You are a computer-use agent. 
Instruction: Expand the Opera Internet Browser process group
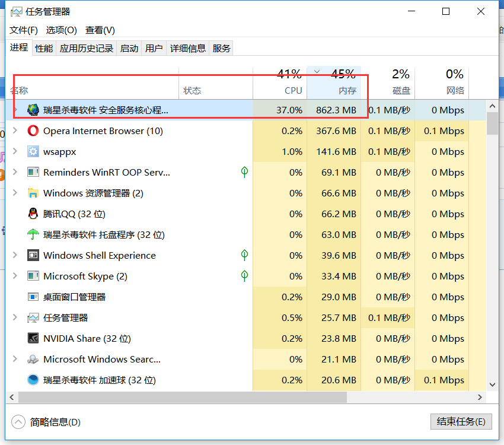pyautogui.click(x=15, y=131)
